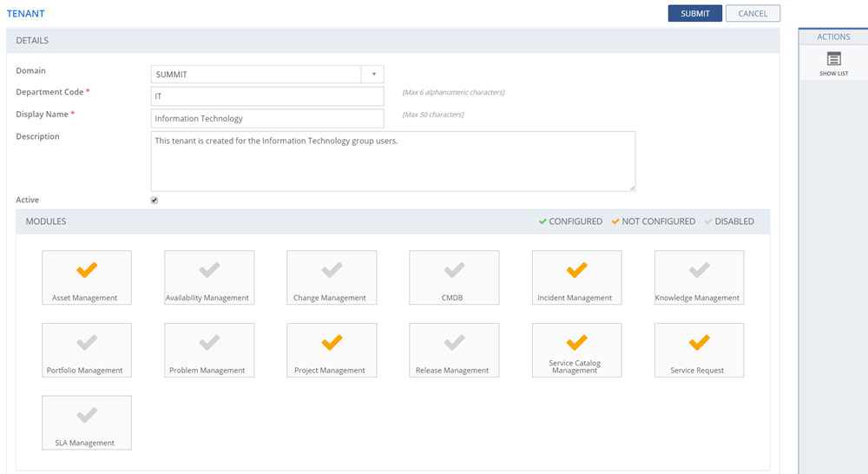Screen dimensions: 868x474
Task: Toggle the Active checkbox
Action: pyautogui.click(x=155, y=201)
